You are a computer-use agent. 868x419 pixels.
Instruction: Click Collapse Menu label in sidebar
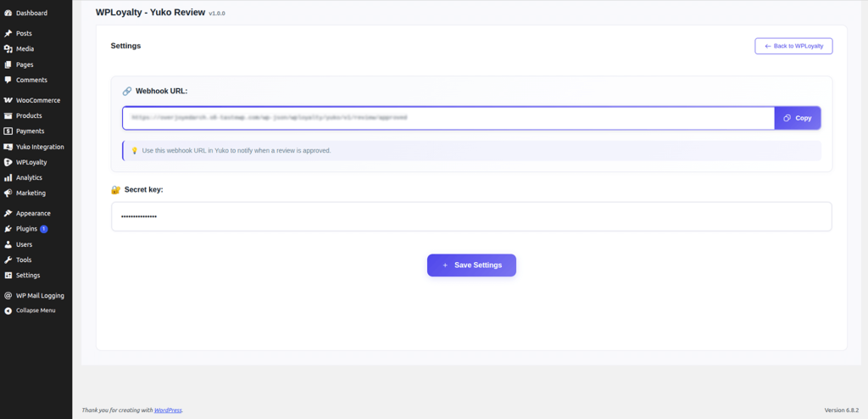click(x=36, y=311)
